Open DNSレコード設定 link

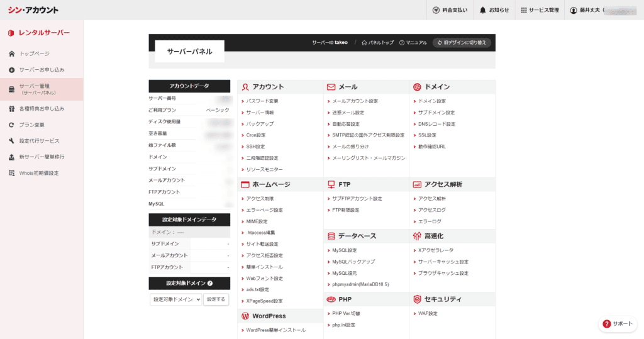436,124
